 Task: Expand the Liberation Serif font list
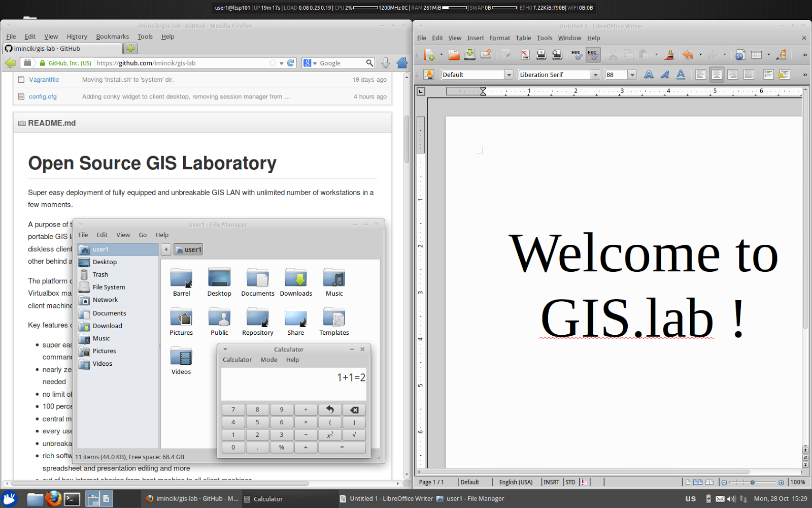(595, 75)
